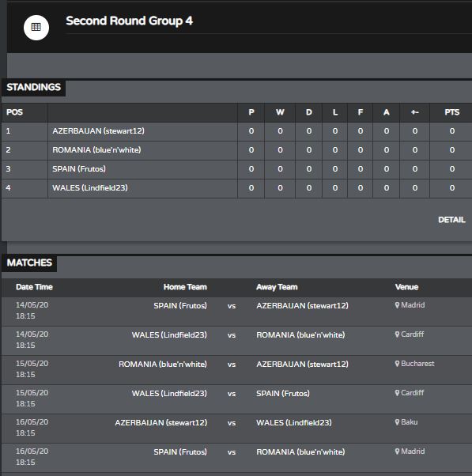Select SPAIN (Frutos) standings row

(x=236, y=169)
